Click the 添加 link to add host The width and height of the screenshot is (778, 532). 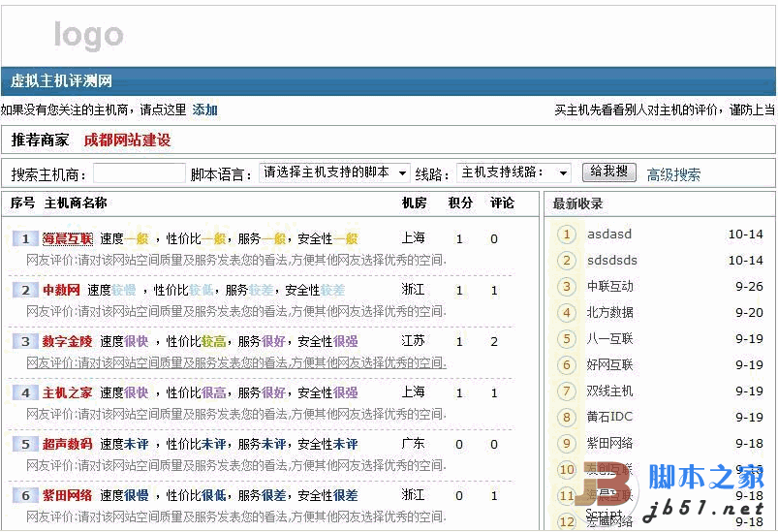204,110
